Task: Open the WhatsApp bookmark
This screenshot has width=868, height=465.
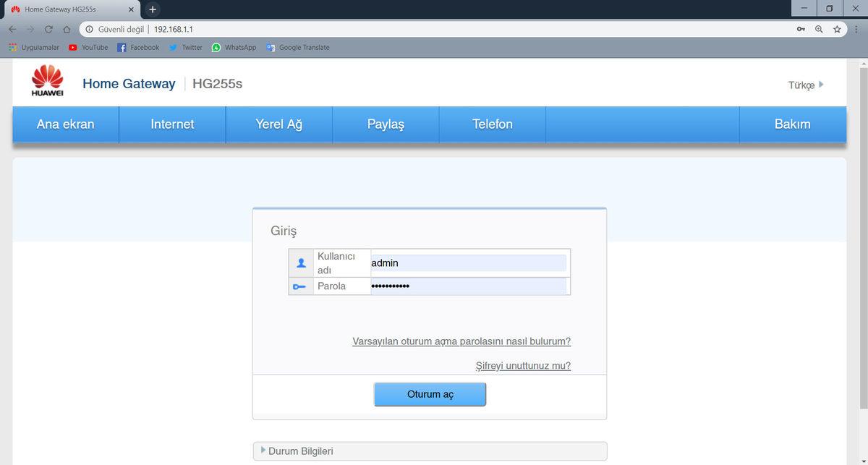Action: (x=234, y=48)
